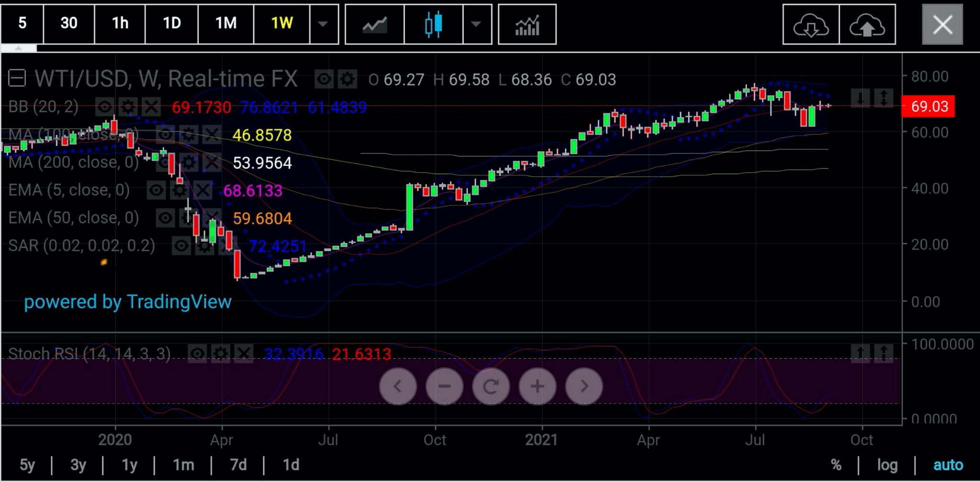Viewport: 980px width, 482px height.
Task: Click the small toolbar collapse arrow
Action: pos(18,48)
